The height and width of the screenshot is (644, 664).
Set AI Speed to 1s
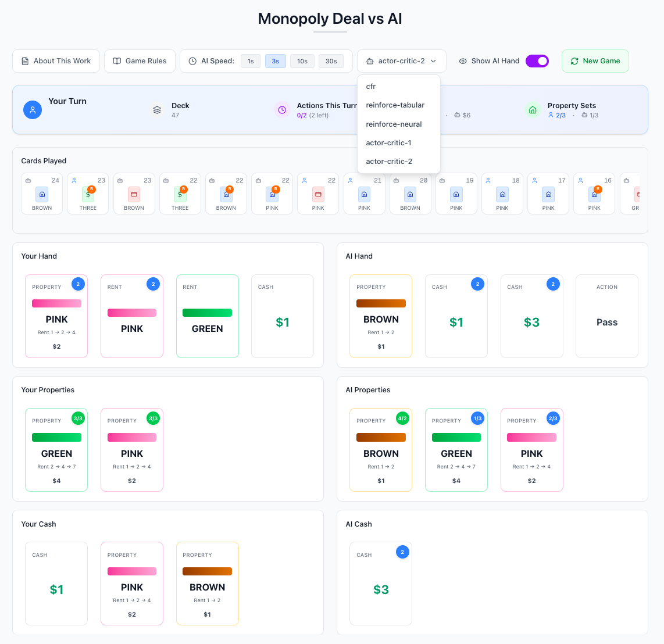pos(251,61)
